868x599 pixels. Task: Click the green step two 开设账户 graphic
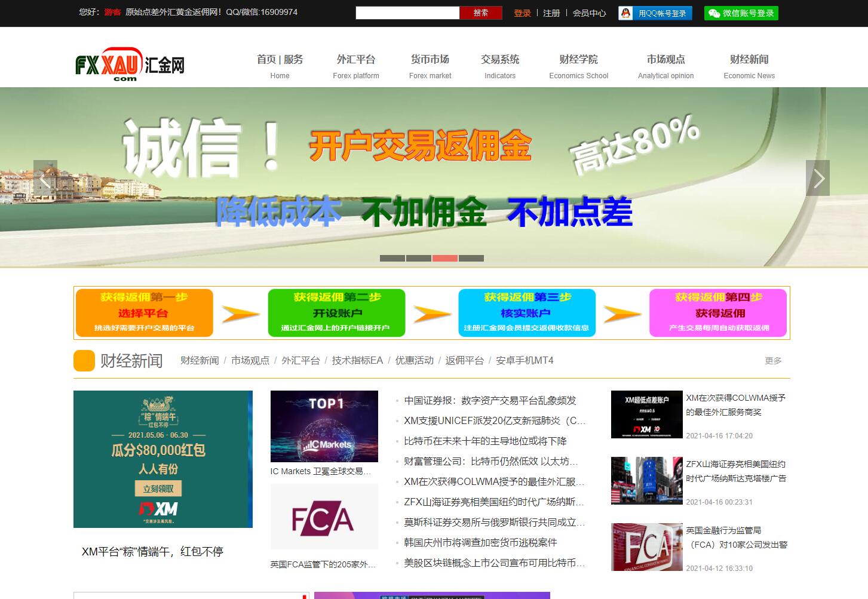(336, 313)
